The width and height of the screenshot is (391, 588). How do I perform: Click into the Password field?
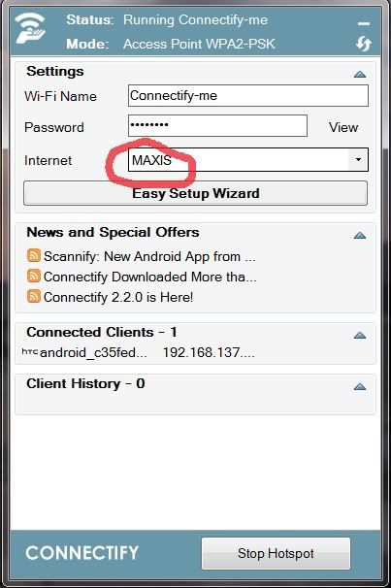pos(217,125)
